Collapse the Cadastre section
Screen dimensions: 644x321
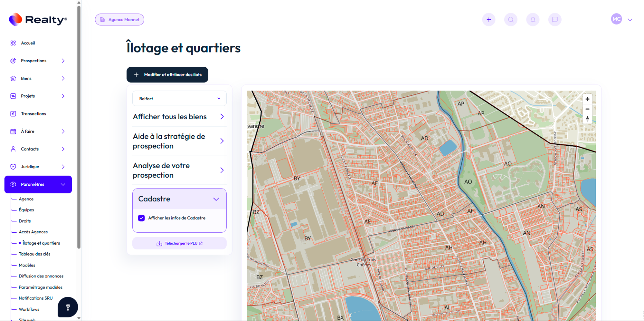tap(216, 199)
